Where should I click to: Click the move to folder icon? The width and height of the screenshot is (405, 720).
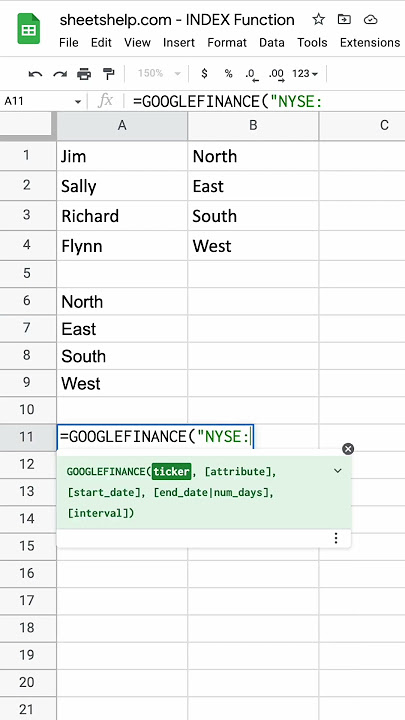click(x=344, y=19)
